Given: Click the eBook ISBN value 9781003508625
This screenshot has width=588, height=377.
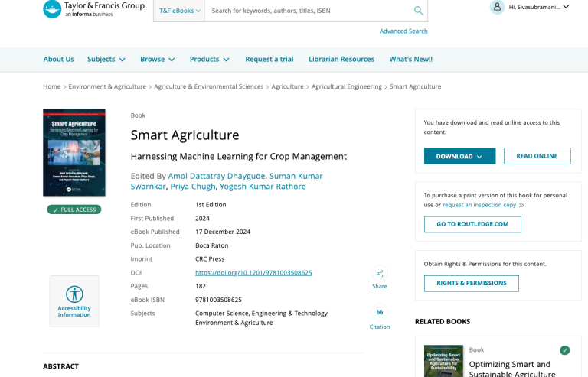Looking at the screenshot, I should 218,300.
